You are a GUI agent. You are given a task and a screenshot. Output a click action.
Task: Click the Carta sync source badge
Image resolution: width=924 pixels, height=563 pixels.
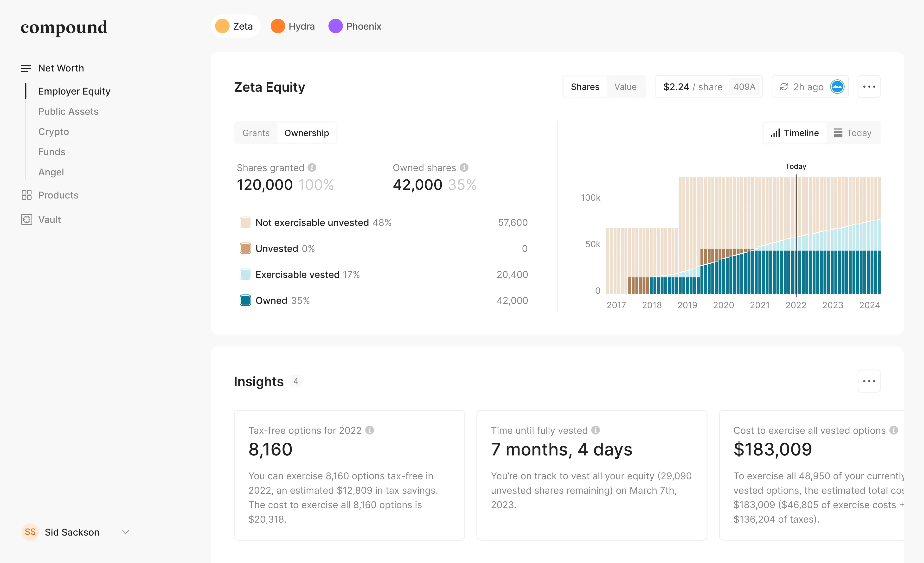837,87
